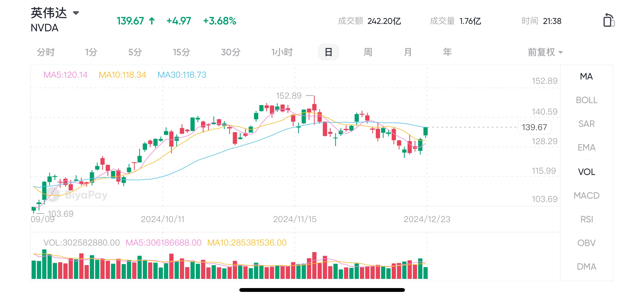Image resolution: width=644 pixels, height=298 pixels.
Task: Switch to the 周 weekly chart
Action: [368, 52]
